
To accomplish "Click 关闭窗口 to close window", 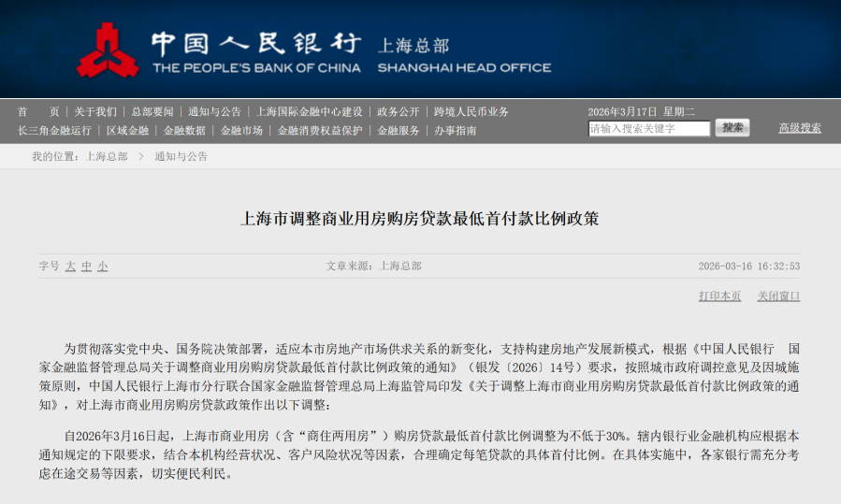I will tap(778, 296).
